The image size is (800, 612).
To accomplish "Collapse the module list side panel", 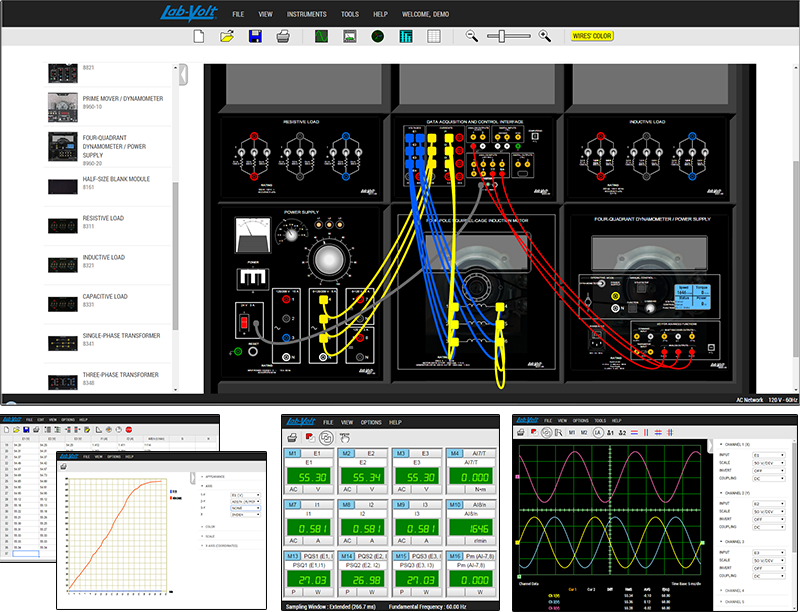I will pyautogui.click(x=184, y=74).
